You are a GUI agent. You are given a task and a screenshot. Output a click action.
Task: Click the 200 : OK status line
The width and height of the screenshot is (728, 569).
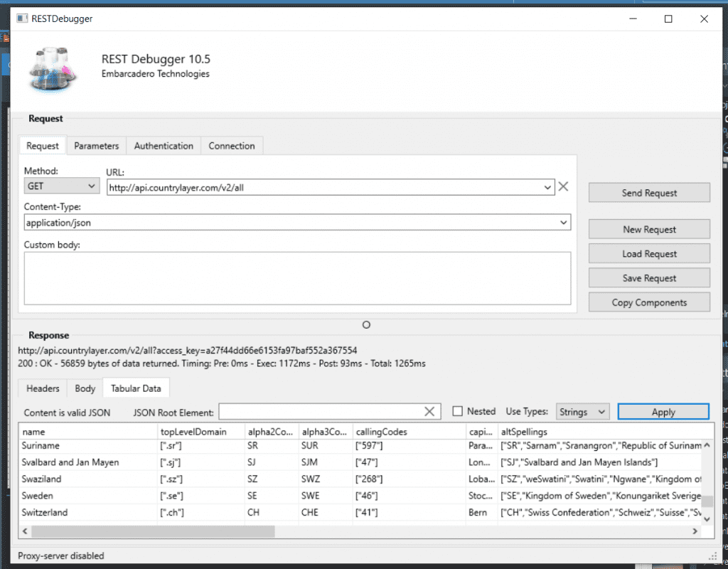coord(222,363)
